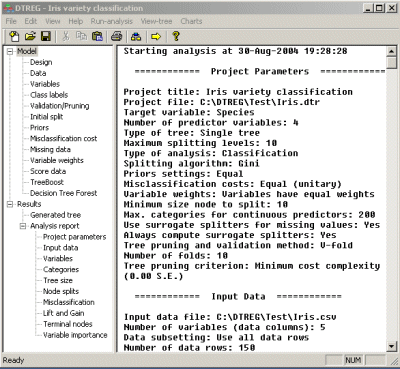Jump to Categories report section
The width and height of the screenshot is (400, 369).
[61, 270]
